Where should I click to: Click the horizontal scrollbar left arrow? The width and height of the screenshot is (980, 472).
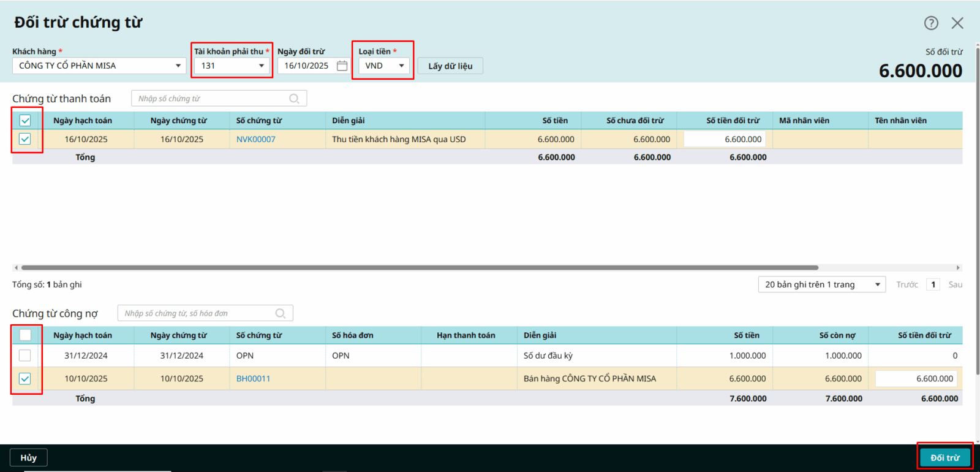[x=16, y=268]
